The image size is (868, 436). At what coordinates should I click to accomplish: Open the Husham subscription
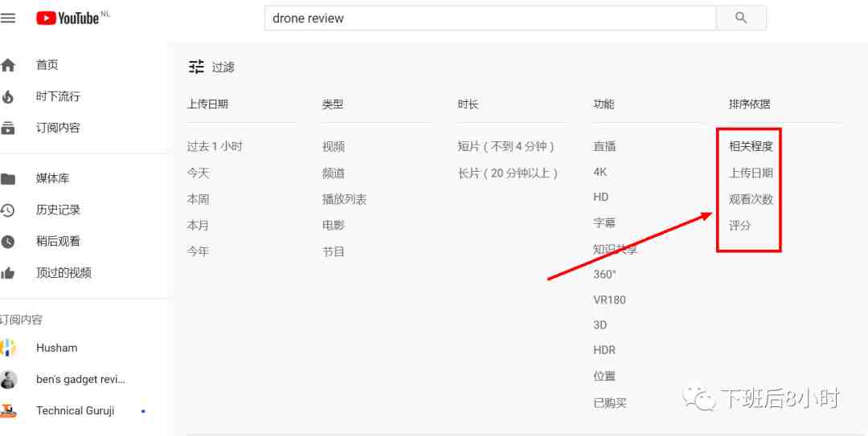(56, 348)
